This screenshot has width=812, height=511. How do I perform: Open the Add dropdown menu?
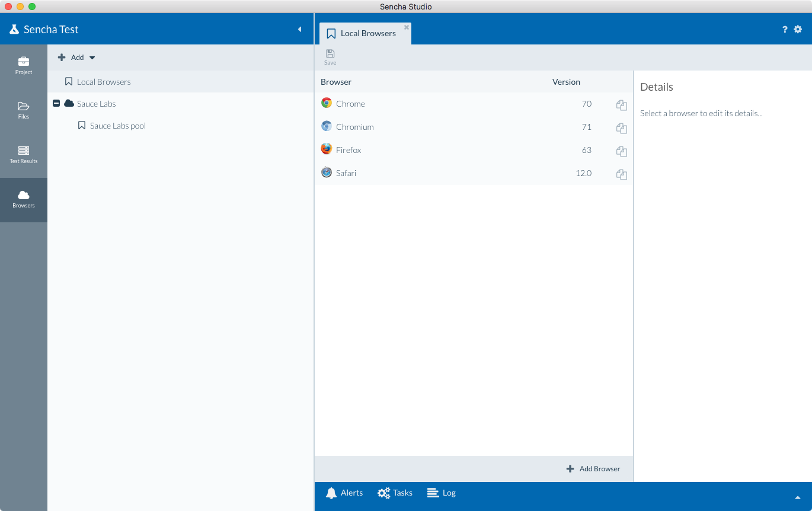pyautogui.click(x=77, y=58)
